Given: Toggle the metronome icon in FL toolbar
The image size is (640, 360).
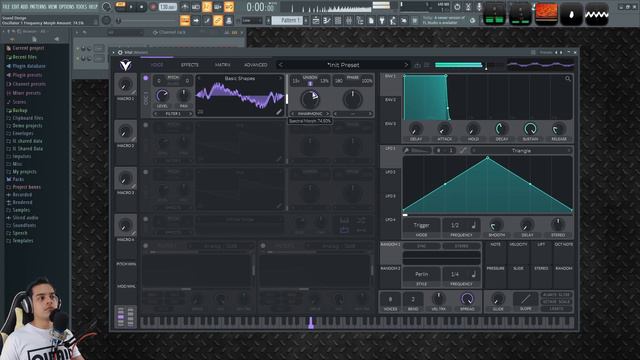Looking at the screenshot, I should click(185, 7).
